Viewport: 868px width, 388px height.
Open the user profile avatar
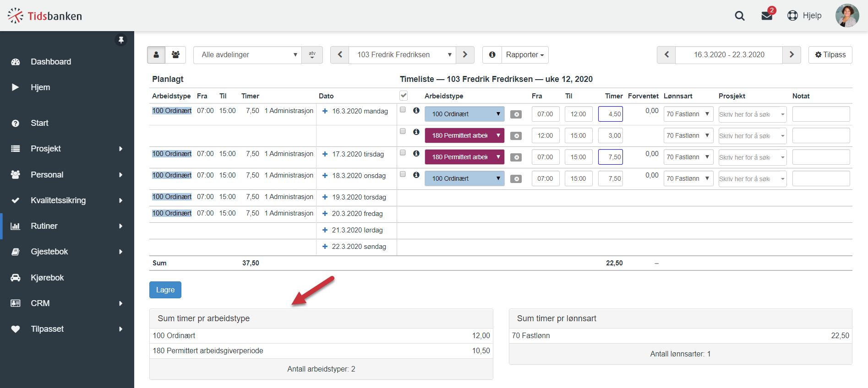point(847,16)
